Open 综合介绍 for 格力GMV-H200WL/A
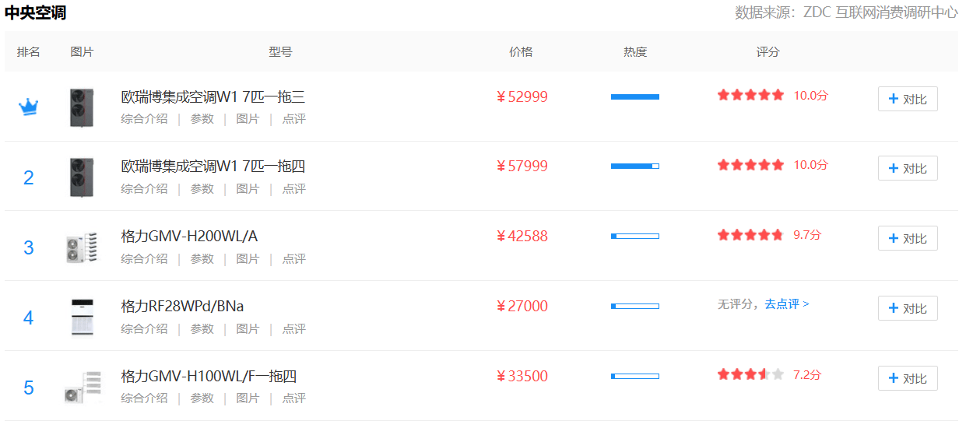Image resolution: width=980 pixels, height=428 pixels. (x=144, y=258)
